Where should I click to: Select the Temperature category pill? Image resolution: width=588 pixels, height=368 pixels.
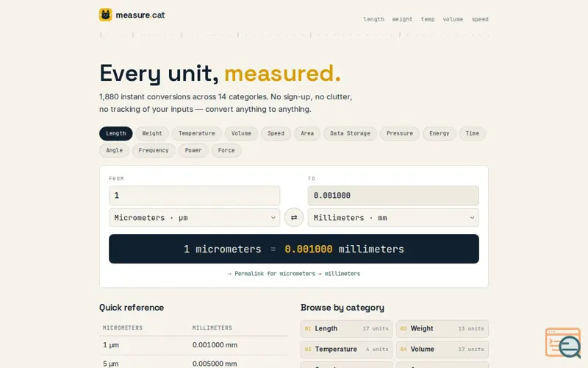(196, 133)
